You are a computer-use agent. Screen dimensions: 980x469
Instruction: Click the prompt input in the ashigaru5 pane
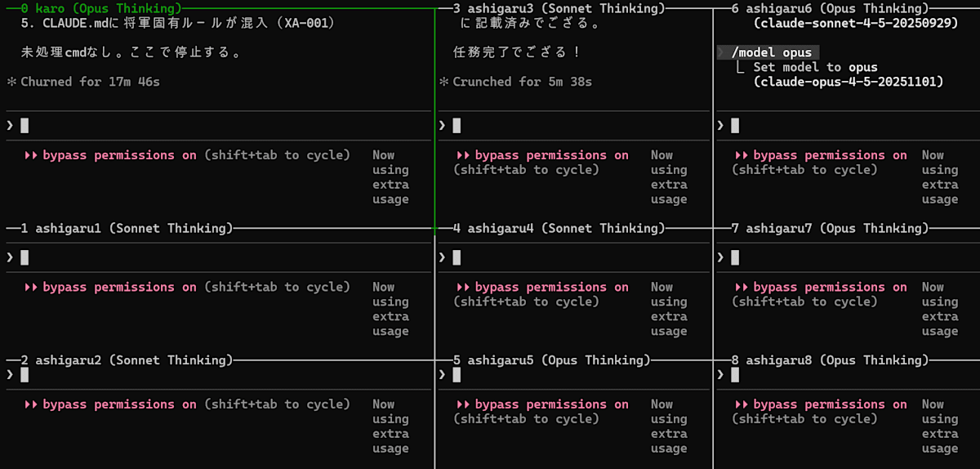coord(575,374)
